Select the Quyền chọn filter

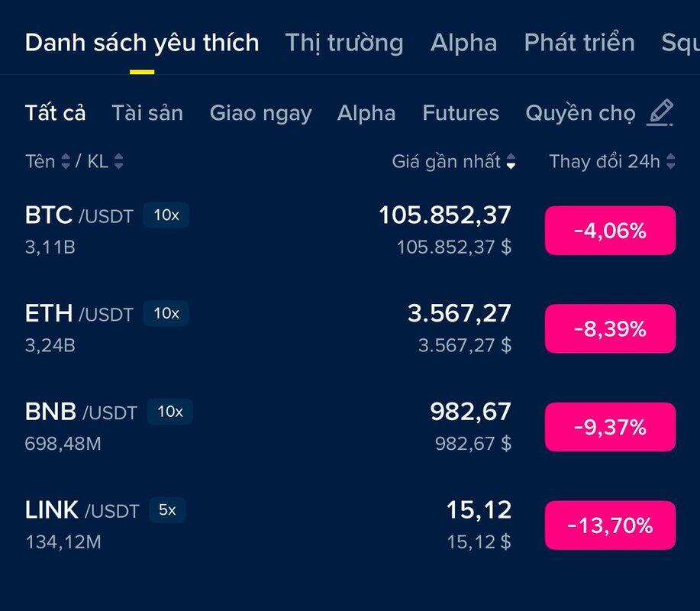click(x=580, y=113)
